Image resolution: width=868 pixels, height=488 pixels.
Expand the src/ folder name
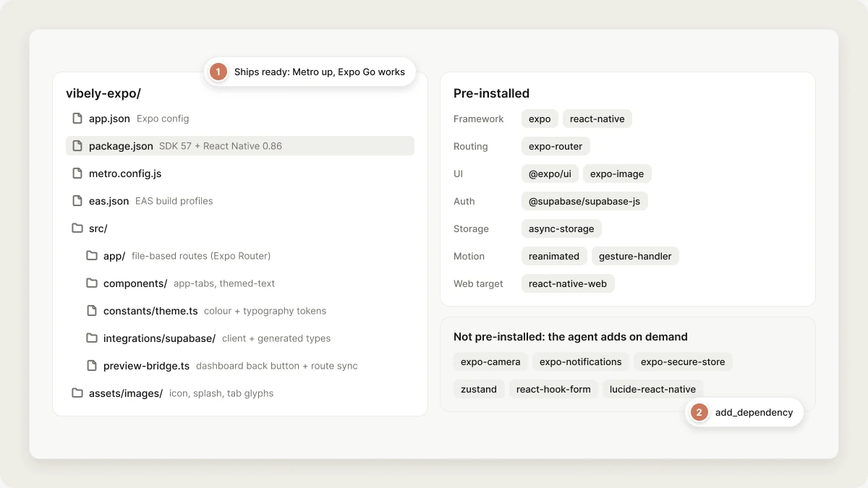pyautogui.click(x=98, y=228)
